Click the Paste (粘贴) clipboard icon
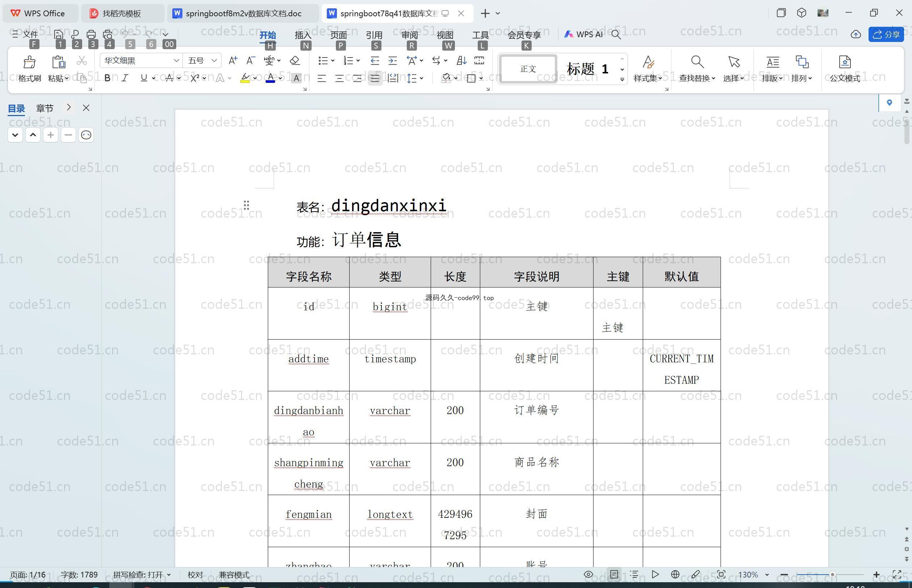The height and width of the screenshot is (588, 912). [x=59, y=62]
